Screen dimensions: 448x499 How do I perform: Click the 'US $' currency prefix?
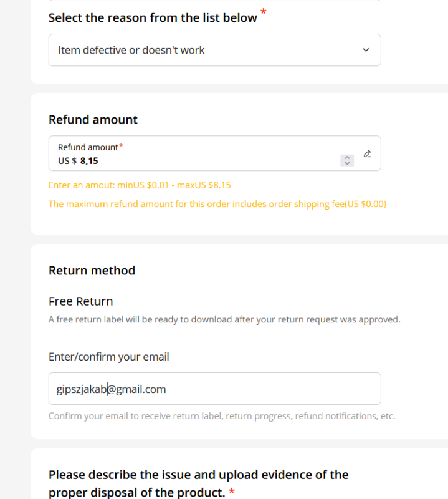click(x=67, y=161)
